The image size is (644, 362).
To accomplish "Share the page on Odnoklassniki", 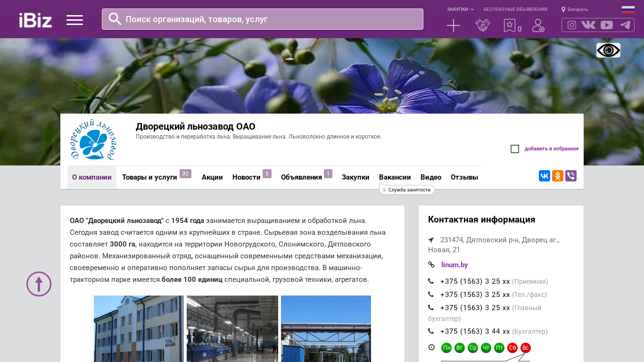I will 558,176.
